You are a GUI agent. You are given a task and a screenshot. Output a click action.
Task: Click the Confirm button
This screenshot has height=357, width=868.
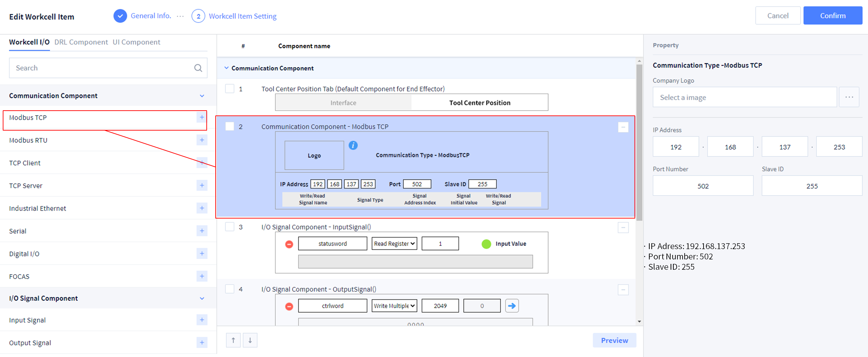[833, 15]
